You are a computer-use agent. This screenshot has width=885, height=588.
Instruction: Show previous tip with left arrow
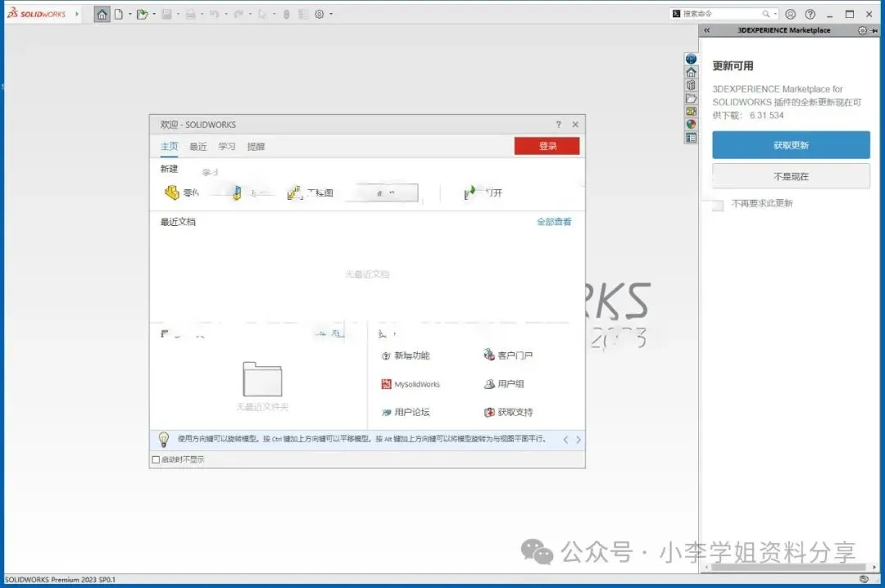click(x=565, y=440)
